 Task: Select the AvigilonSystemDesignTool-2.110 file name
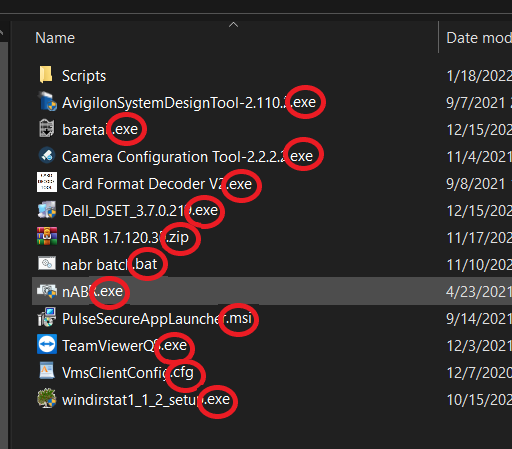[x=189, y=103]
